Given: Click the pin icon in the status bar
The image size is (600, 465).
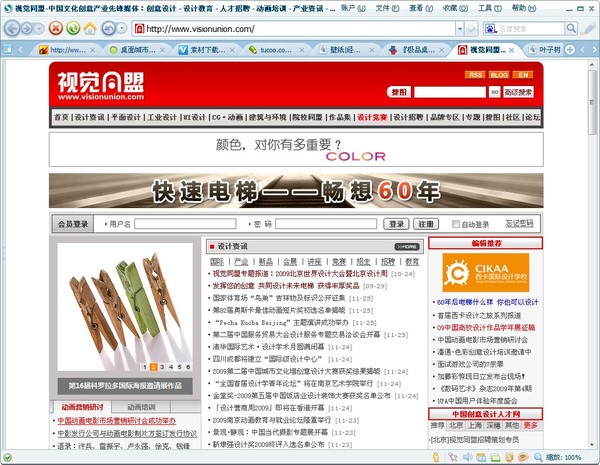Looking at the screenshot, I should 453,457.
